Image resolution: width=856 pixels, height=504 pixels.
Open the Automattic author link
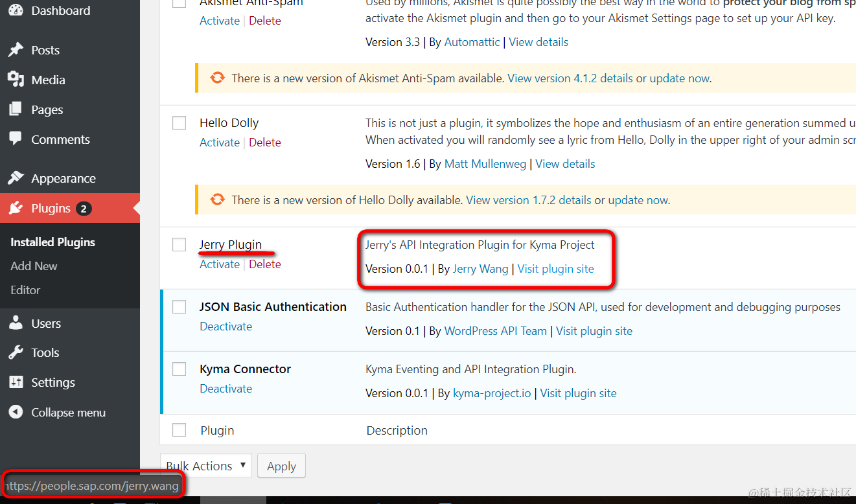click(472, 42)
